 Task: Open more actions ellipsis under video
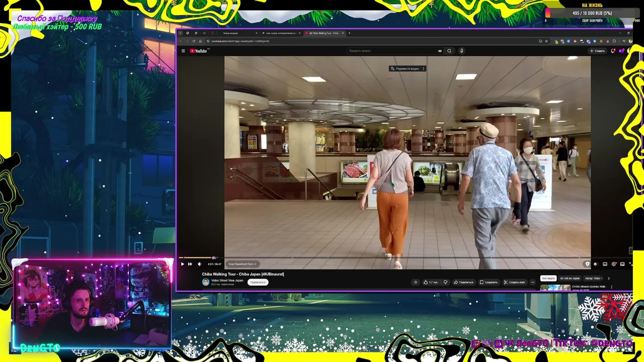click(x=532, y=282)
